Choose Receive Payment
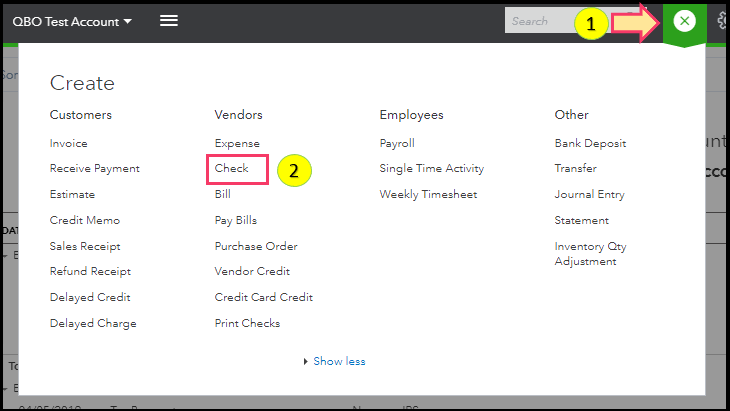Screen dimensions: 730x411 point(95,168)
